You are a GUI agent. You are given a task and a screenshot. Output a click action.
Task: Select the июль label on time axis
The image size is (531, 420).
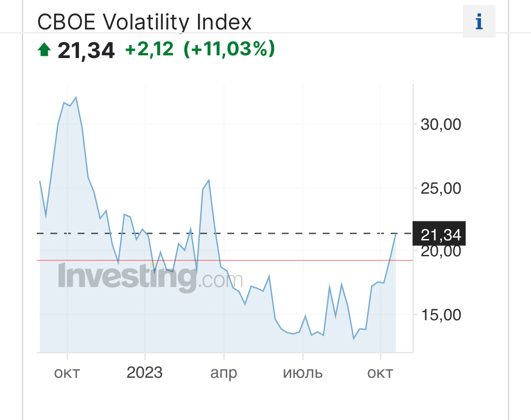303,373
